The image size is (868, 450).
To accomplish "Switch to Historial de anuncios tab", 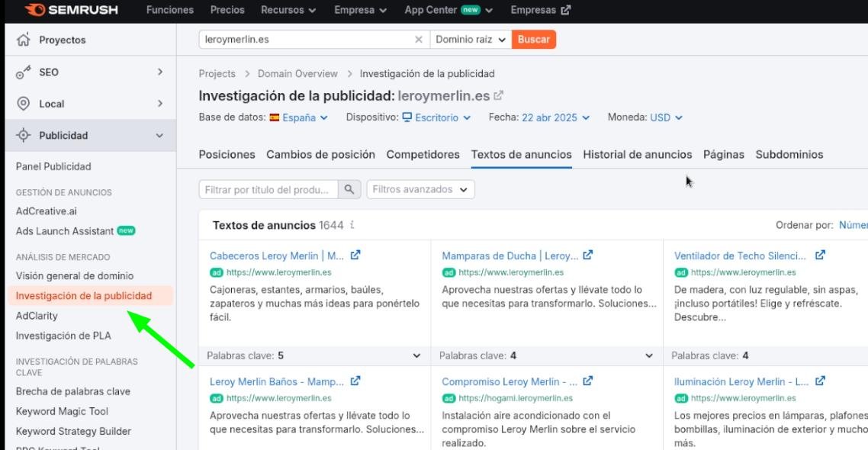I will (x=637, y=154).
